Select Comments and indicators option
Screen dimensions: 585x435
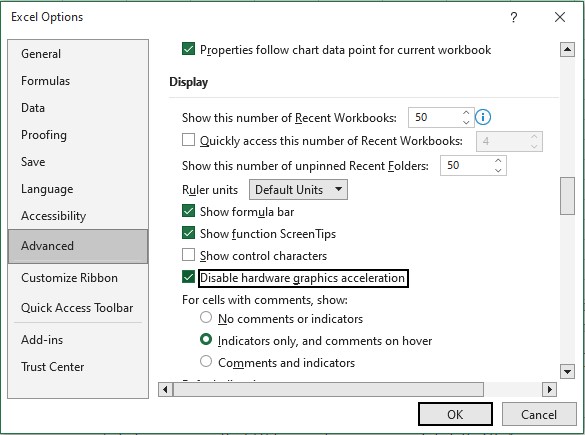tap(206, 361)
